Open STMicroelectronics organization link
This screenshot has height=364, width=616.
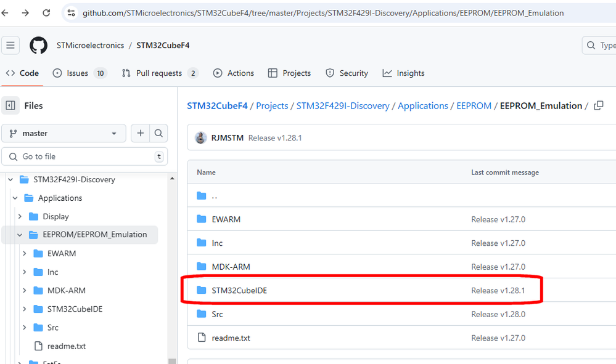91,46
